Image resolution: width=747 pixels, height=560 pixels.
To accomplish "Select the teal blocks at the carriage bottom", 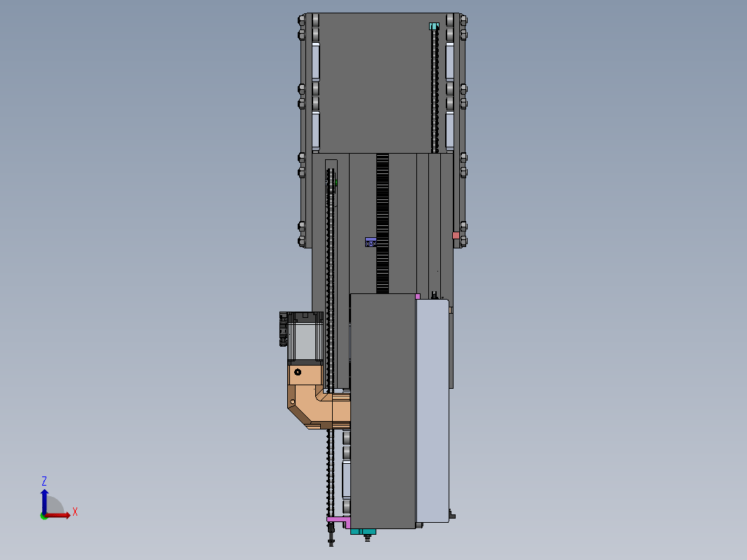I will click(363, 531).
